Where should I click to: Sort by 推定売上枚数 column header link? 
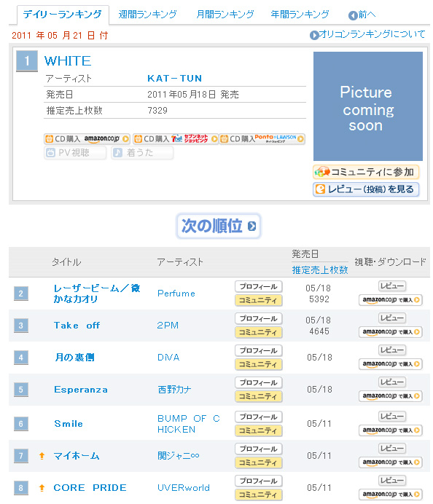(320, 269)
